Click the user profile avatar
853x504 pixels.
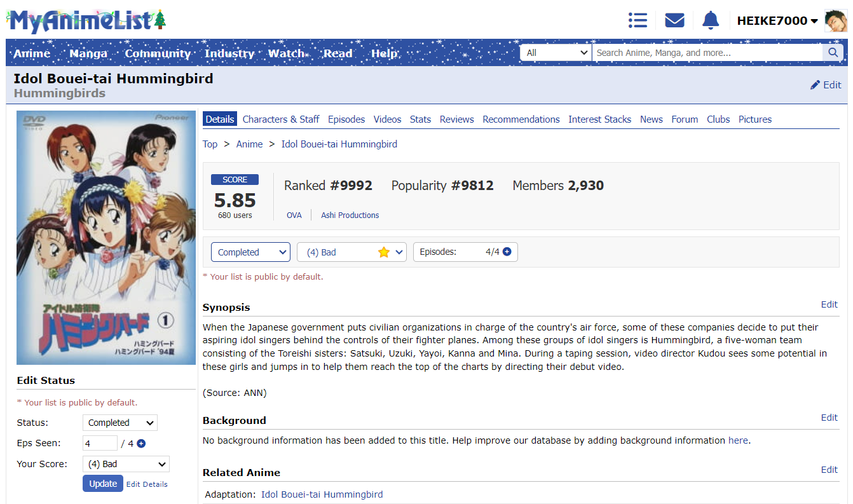835,21
